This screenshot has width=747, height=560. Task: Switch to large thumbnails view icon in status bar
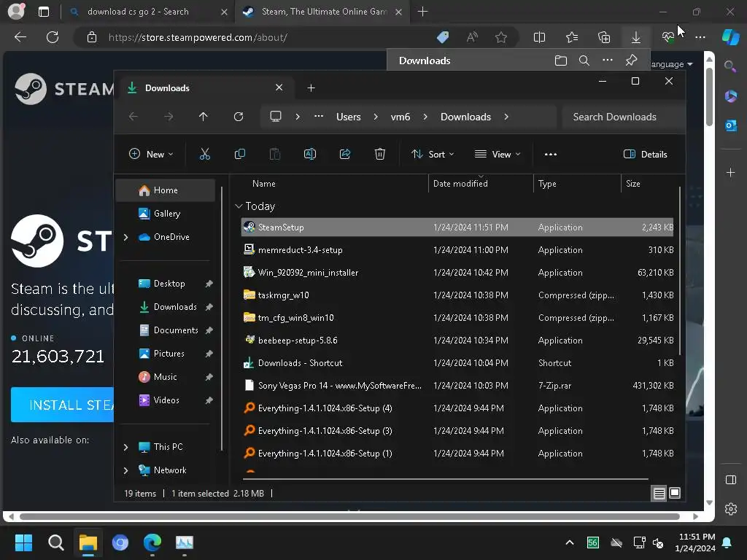pyautogui.click(x=675, y=493)
